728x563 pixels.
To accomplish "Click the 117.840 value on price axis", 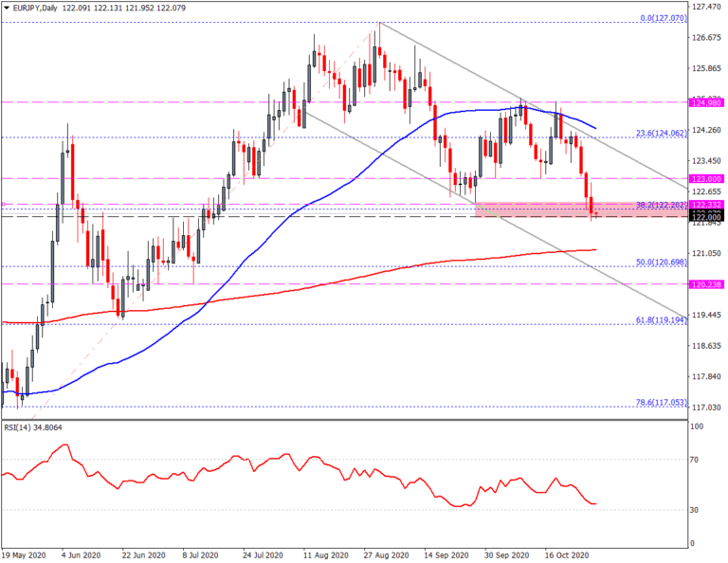I will 706,377.
